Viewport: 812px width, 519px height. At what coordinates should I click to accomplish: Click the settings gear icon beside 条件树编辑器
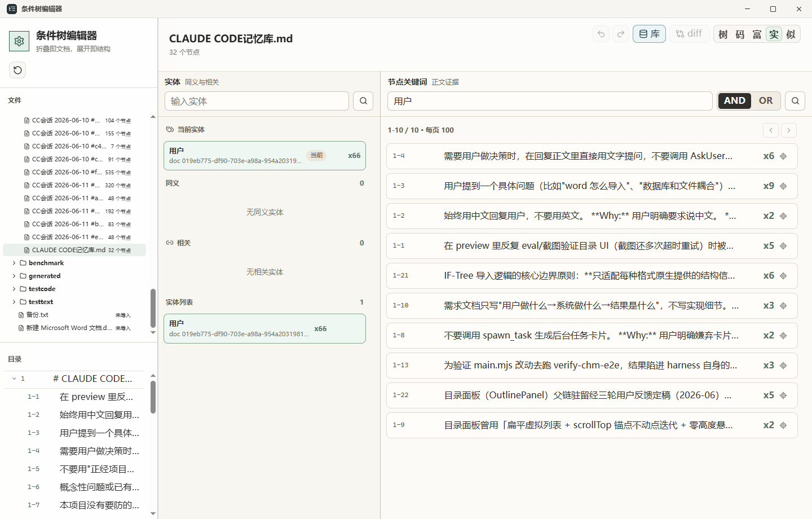click(19, 41)
